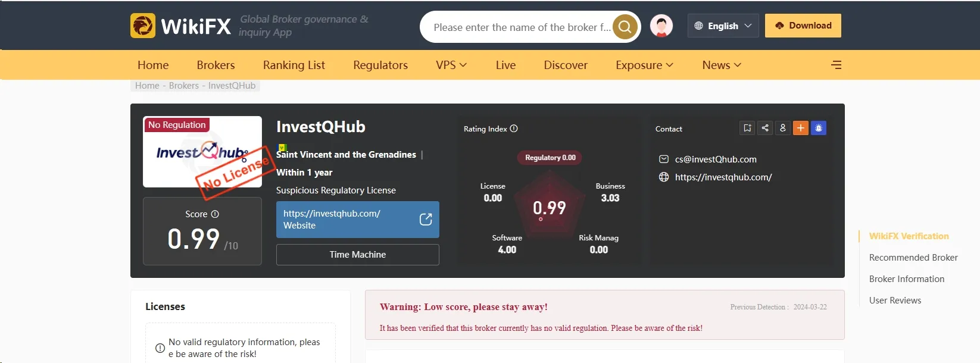Click the globe website icon in Contact

(664, 177)
